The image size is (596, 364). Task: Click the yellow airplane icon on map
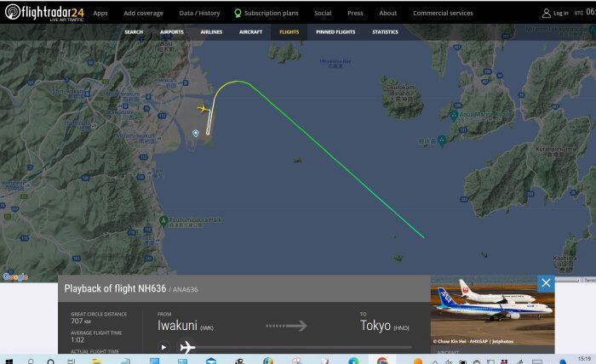203,109
